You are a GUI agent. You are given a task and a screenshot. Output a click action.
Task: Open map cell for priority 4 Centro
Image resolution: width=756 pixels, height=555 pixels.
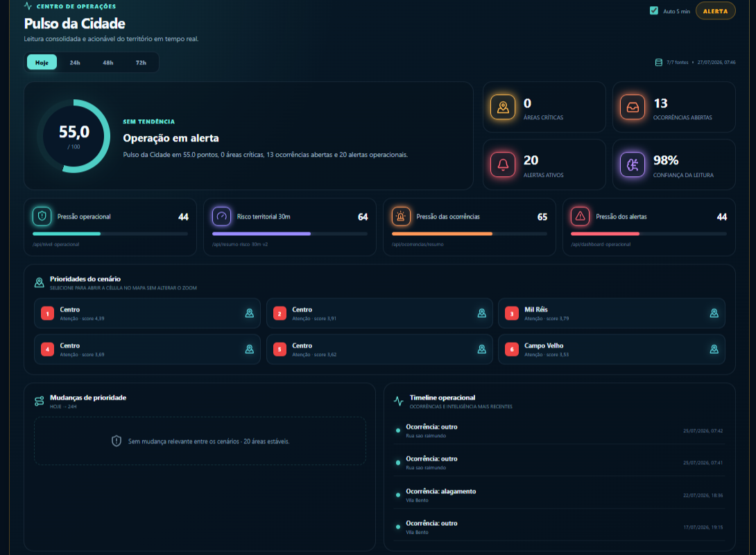(x=249, y=349)
